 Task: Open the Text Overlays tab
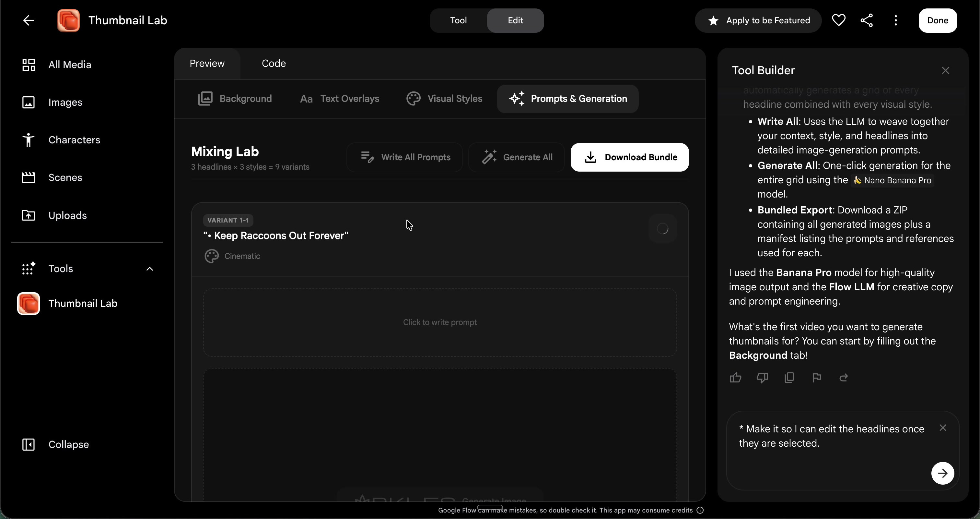pyautogui.click(x=339, y=99)
